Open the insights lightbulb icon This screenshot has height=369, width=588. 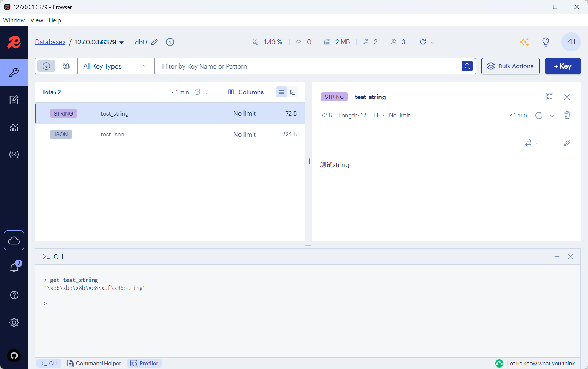coord(546,42)
